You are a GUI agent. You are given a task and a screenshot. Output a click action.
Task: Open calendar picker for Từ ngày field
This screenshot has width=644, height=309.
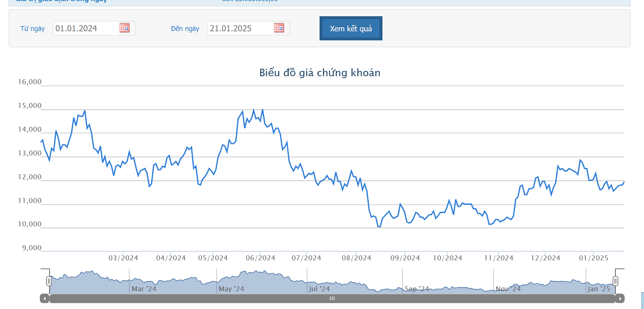click(124, 28)
